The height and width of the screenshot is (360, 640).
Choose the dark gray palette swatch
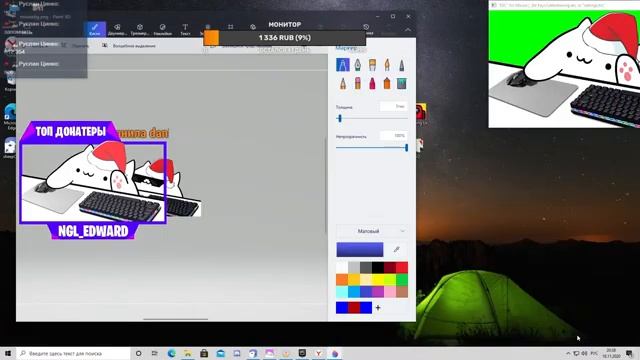[366, 268]
